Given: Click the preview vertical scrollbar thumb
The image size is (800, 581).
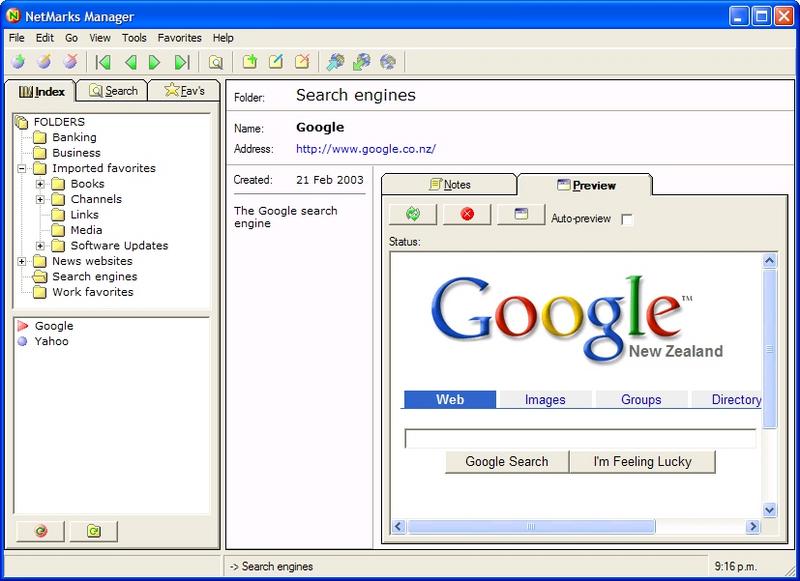Looking at the screenshot, I should pyautogui.click(x=769, y=349).
